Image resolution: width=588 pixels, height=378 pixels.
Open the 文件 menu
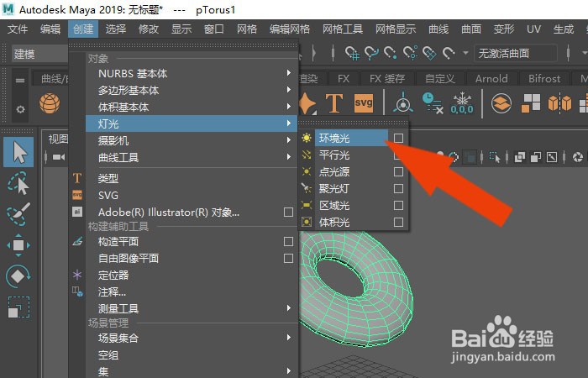18,29
